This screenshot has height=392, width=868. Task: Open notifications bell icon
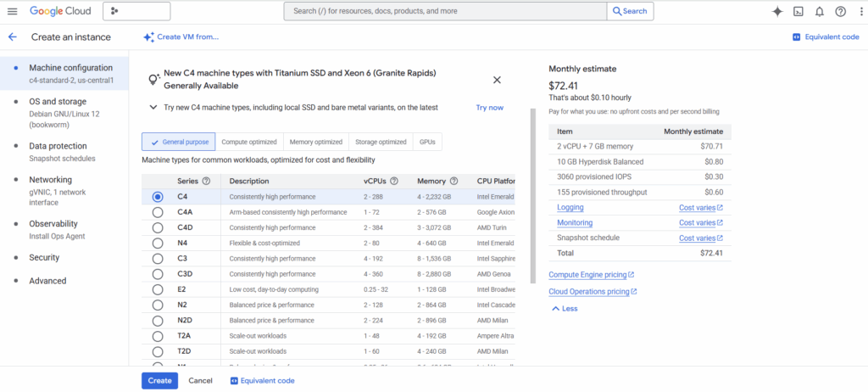pos(820,11)
